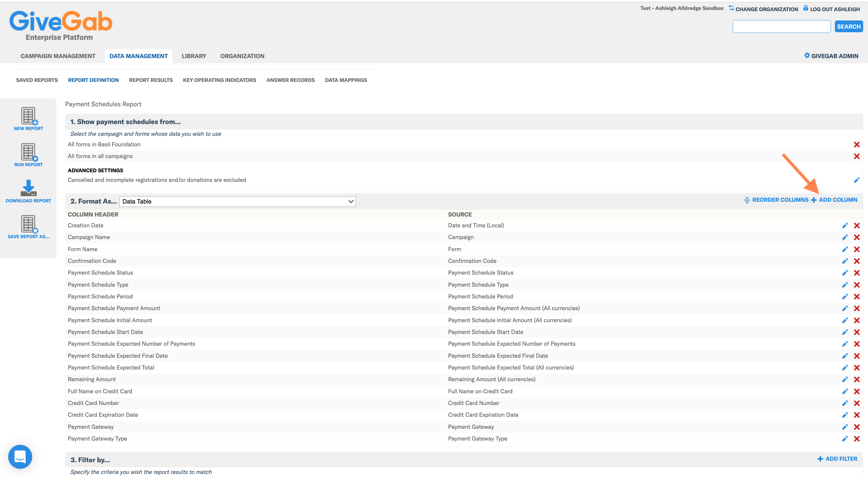The image size is (868, 477).
Task: Delete the Form Name column
Action: 857,249
